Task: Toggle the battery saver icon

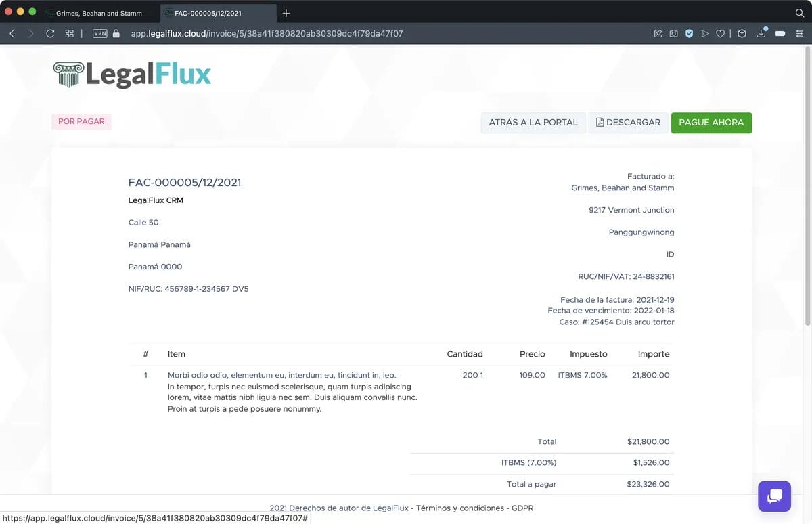Action: [x=780, y=33]
